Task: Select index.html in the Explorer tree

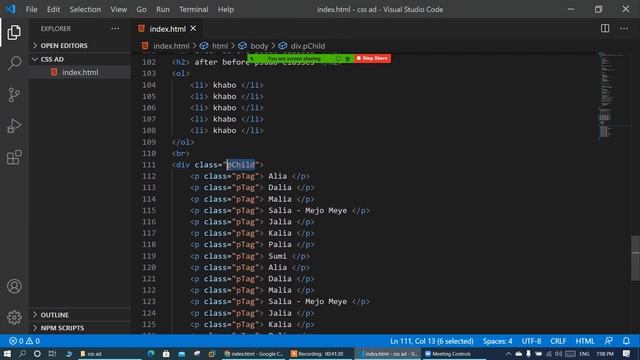Action: coord(80,72)
